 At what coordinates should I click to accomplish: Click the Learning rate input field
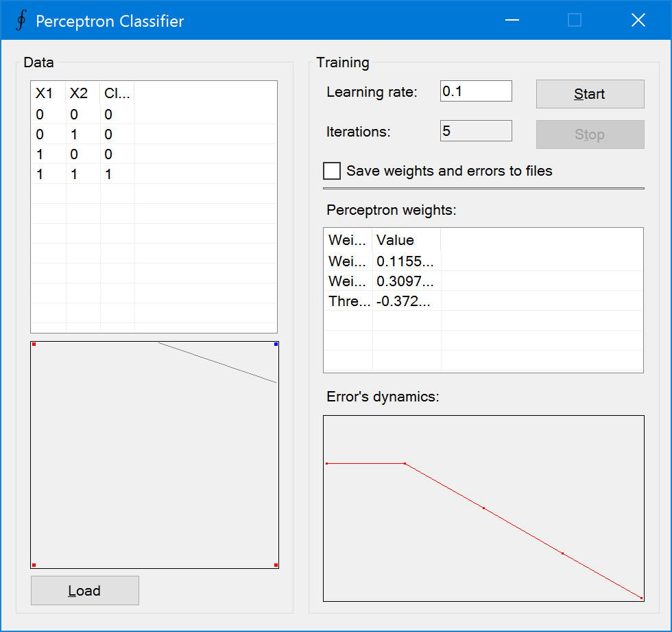click(475, 90)
